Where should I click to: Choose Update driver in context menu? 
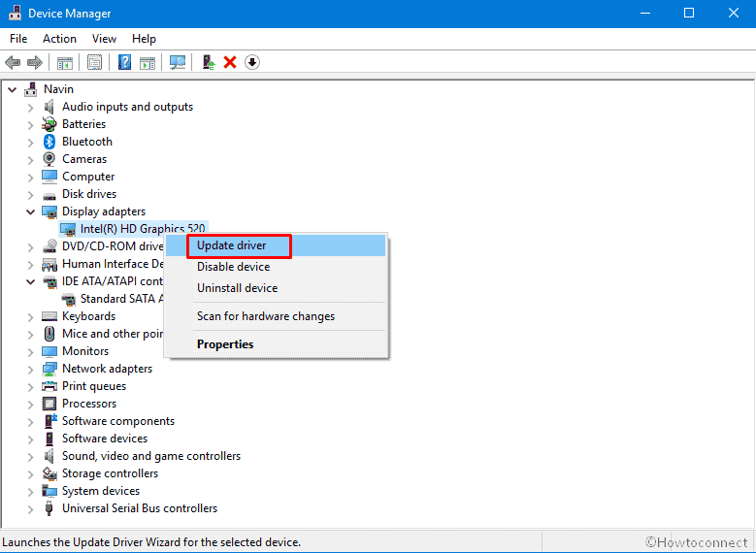[232, 245]
